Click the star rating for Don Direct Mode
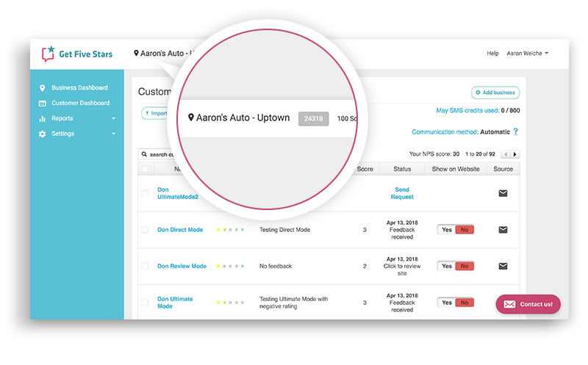 point(230,230)
